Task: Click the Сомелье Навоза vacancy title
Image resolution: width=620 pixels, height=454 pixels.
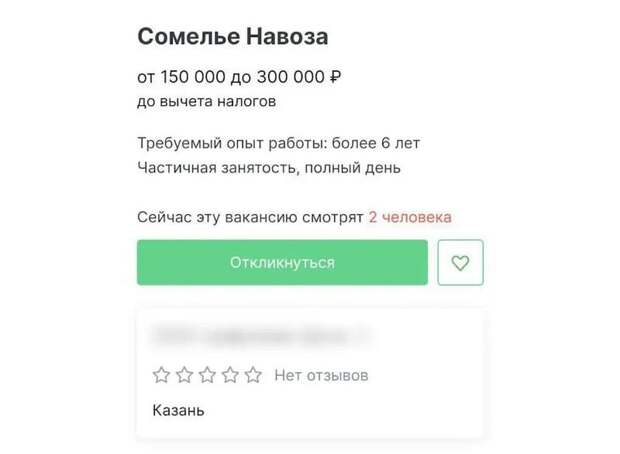Action: coord(232,37)
